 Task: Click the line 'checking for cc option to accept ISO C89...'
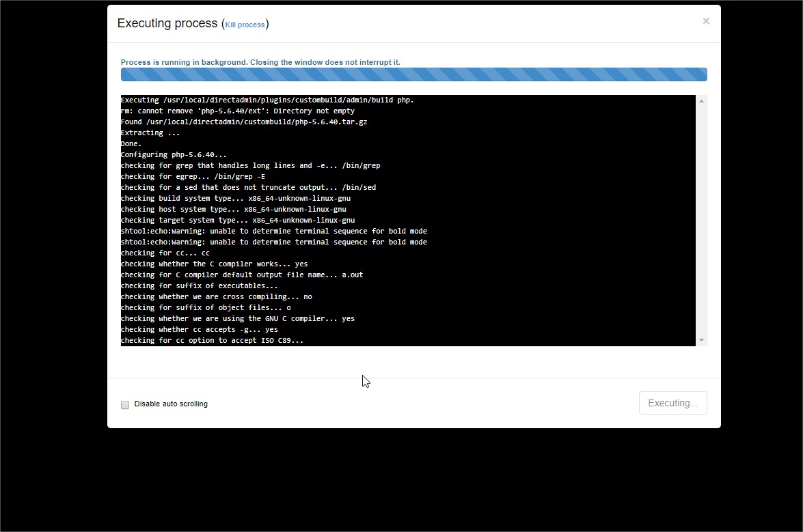tap(212, 341)
